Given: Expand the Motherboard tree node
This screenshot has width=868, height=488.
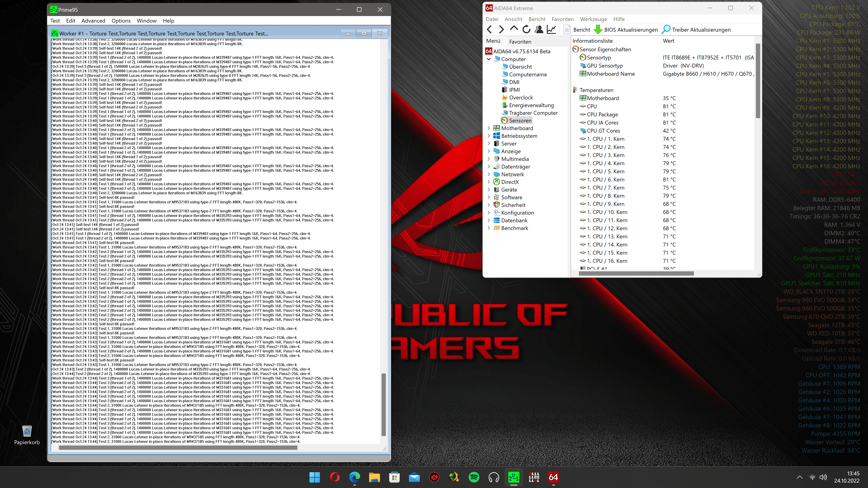Looking at the screenshot, I should [x=489, y=128].
